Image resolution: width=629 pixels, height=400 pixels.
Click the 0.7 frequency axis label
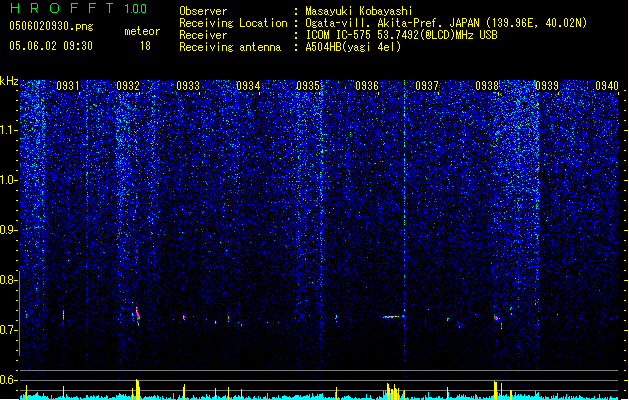8,330
